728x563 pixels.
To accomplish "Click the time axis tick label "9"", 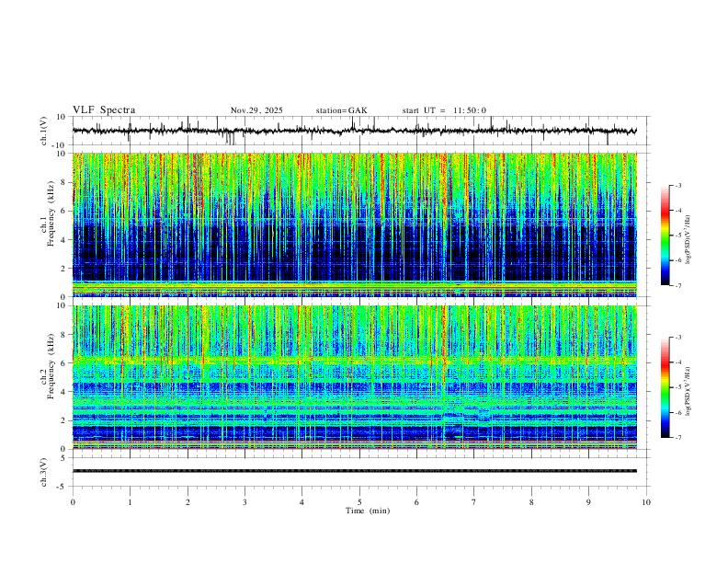I will [588, 502].
